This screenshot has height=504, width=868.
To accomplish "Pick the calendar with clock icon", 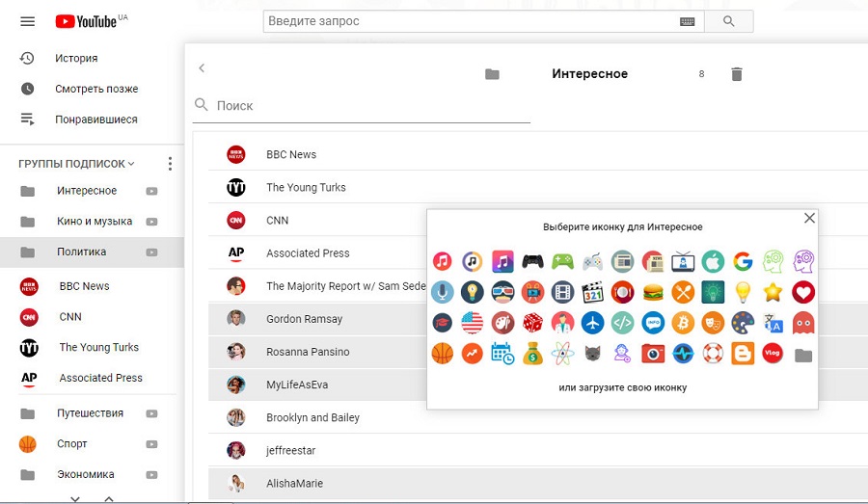I will click(502, 354).
